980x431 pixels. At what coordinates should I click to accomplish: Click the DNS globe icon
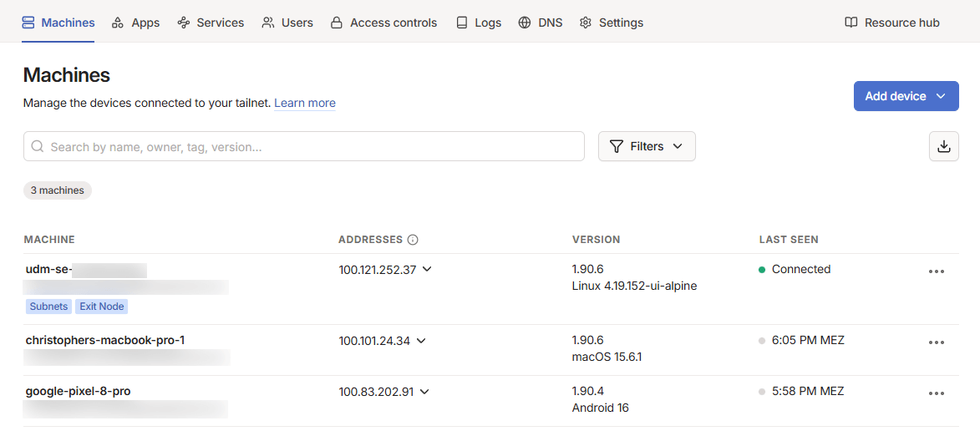click(x=525, y=23)
